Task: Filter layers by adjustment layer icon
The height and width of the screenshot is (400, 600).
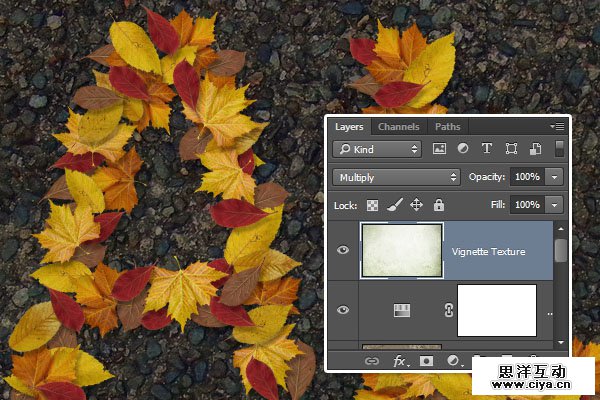Action: pos(463,149)
